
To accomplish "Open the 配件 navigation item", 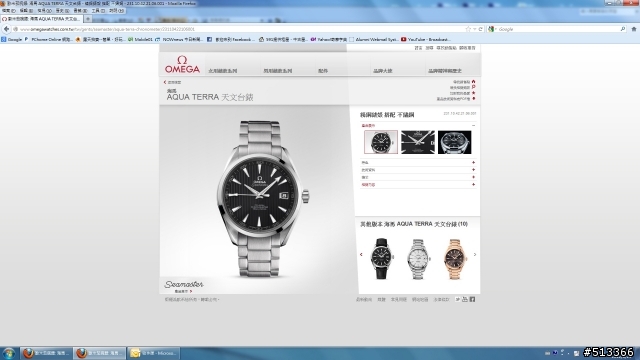I will coord(323,71).
